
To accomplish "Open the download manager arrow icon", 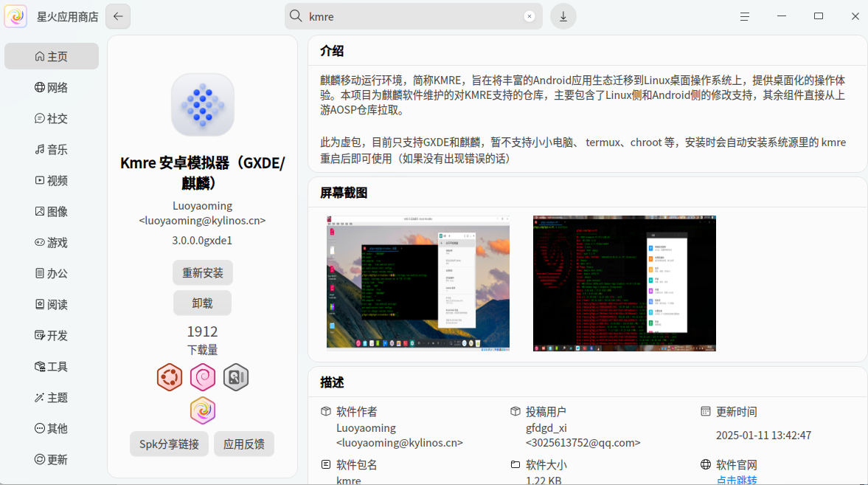I will tap(563, 16).
